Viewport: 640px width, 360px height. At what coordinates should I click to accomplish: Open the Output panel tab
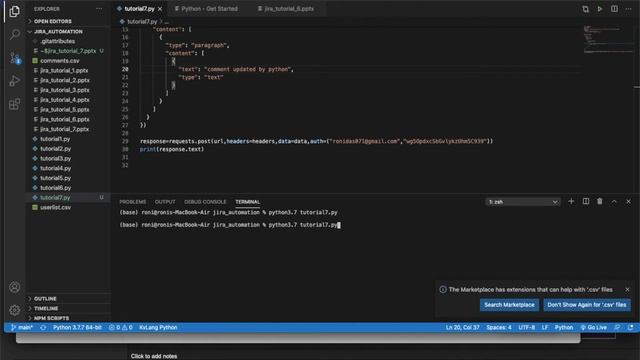tap(165, 202)
